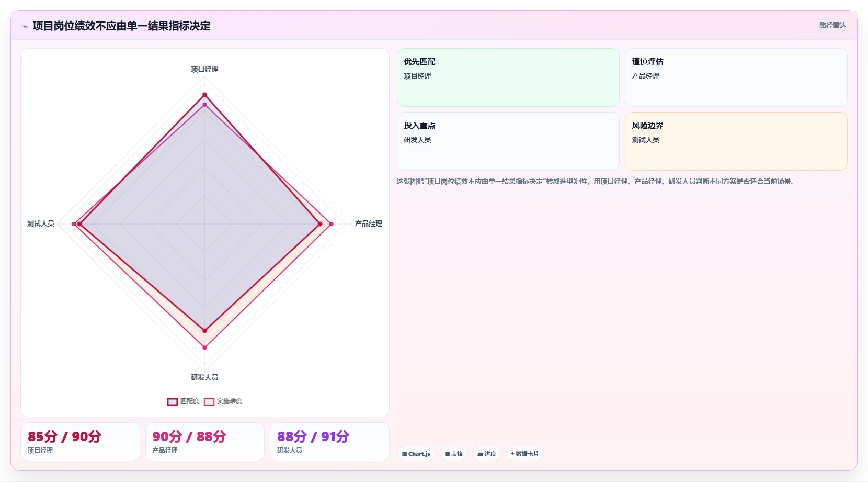
Task: Click the header icon beside the title
Action: click(25, 26)
